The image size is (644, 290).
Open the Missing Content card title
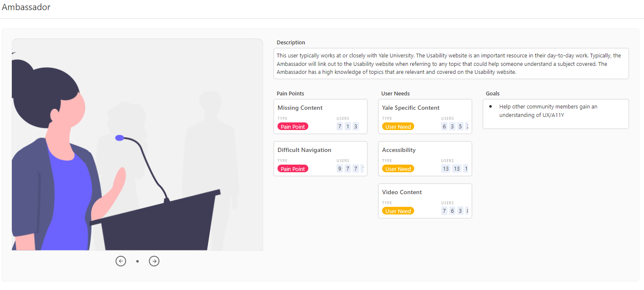tap(300, 108)
